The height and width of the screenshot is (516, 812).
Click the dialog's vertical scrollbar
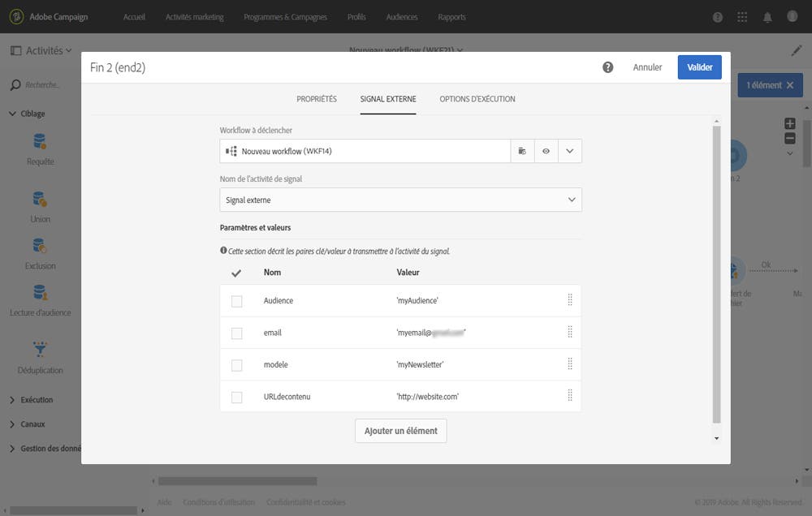[716, 276]
